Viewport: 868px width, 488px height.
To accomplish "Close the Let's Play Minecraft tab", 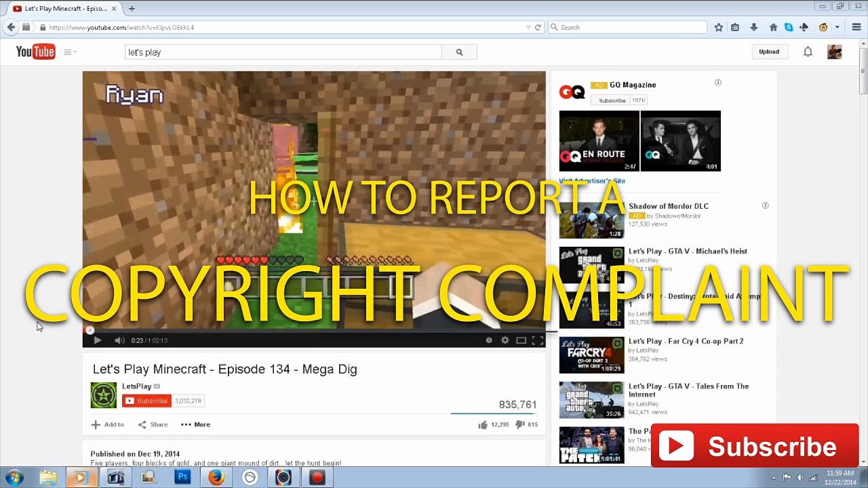I will pos(115,9).
